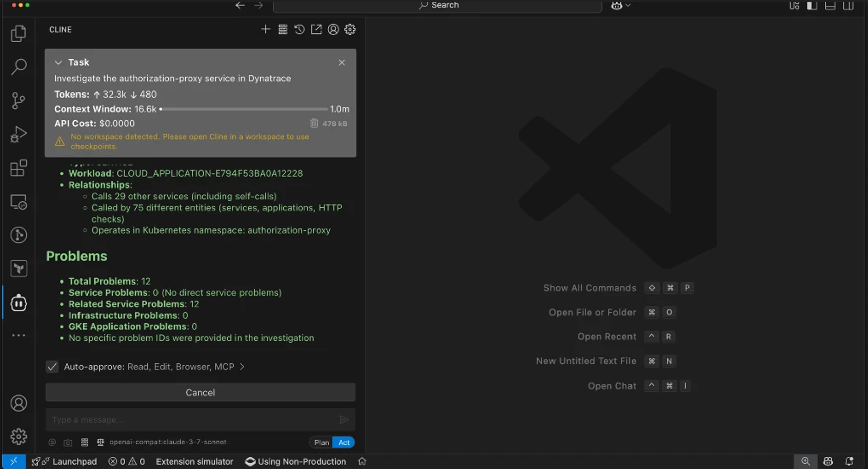Attach an image using the camera icon
The image size is (868, 469).
(68, 442)
